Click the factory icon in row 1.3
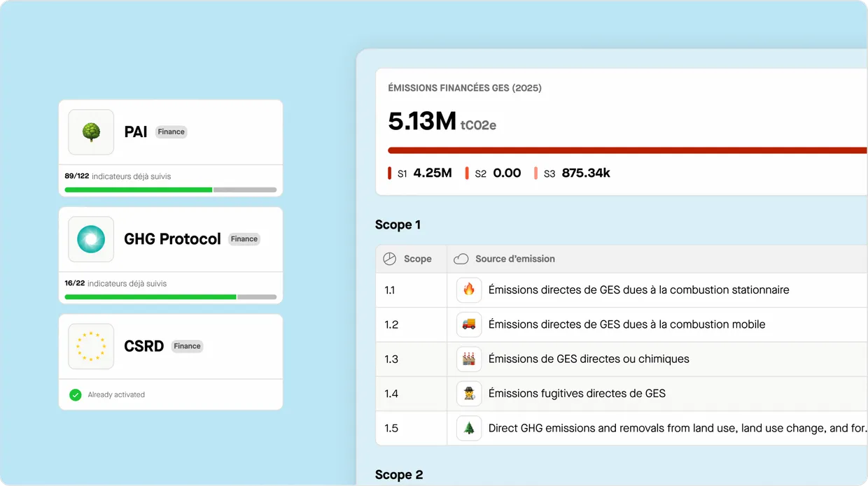 pyautogui.click(x=469, y=359)
